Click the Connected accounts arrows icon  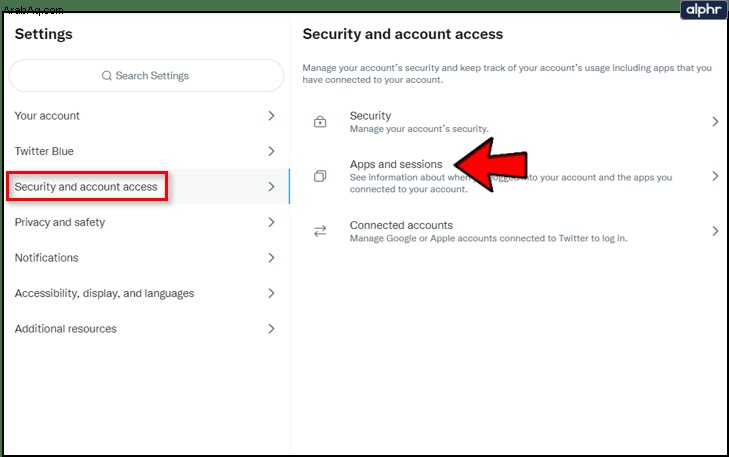click(320, 231)
